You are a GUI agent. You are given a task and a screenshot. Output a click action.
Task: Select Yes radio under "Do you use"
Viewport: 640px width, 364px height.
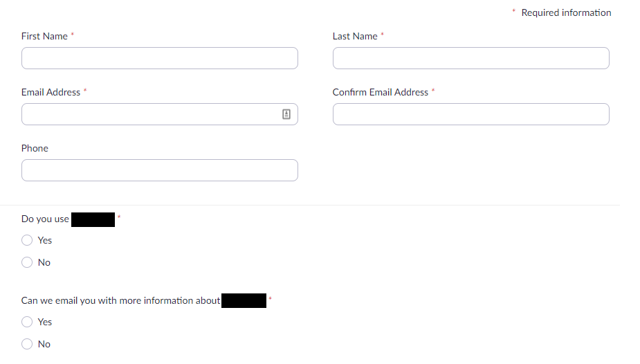(27, 240)
